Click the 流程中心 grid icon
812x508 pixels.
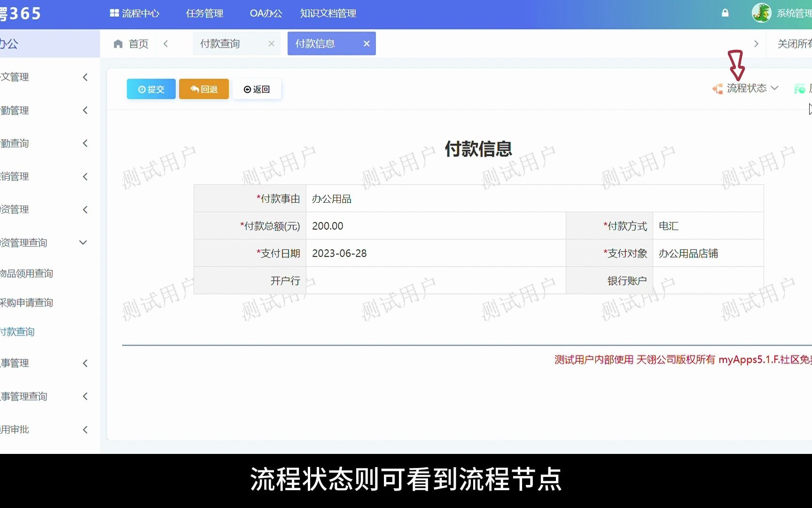[114, 13]
